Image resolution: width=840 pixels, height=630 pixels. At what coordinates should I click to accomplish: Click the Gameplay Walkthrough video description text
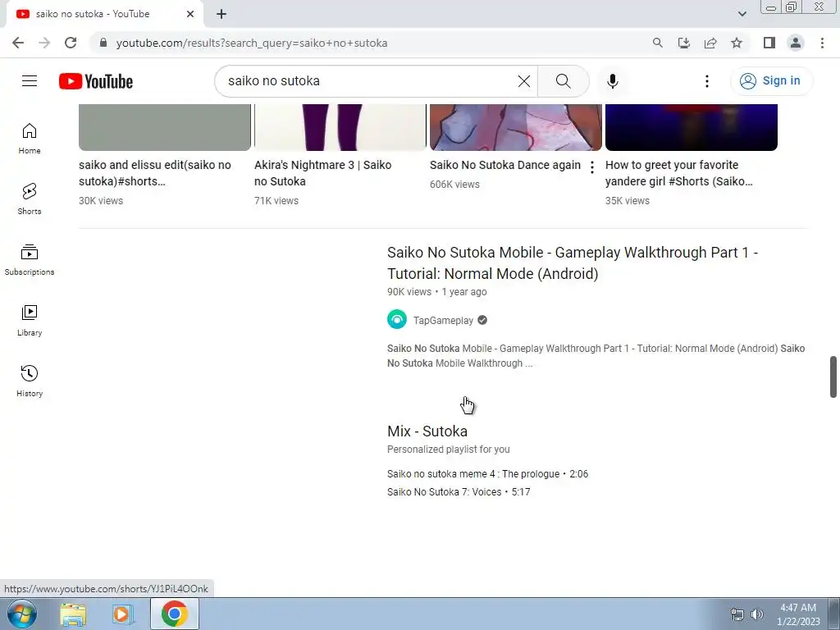[596, 356]
